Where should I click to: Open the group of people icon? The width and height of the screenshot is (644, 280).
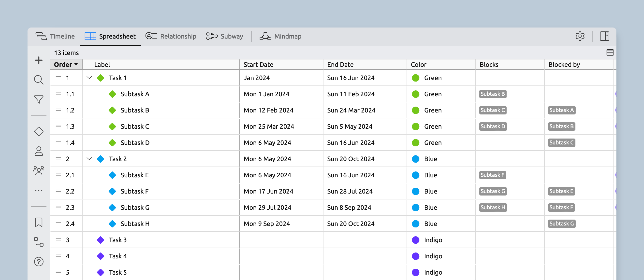click(39, 171)
